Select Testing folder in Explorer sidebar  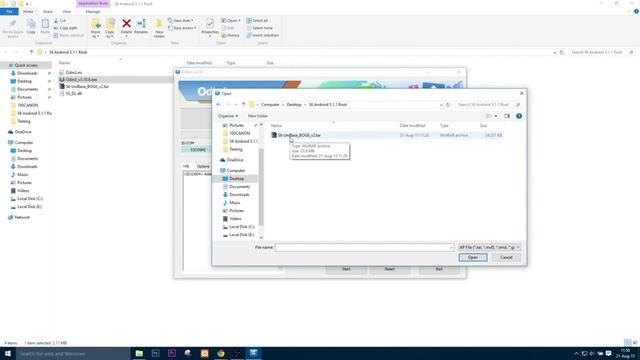[x=23, y=122]
